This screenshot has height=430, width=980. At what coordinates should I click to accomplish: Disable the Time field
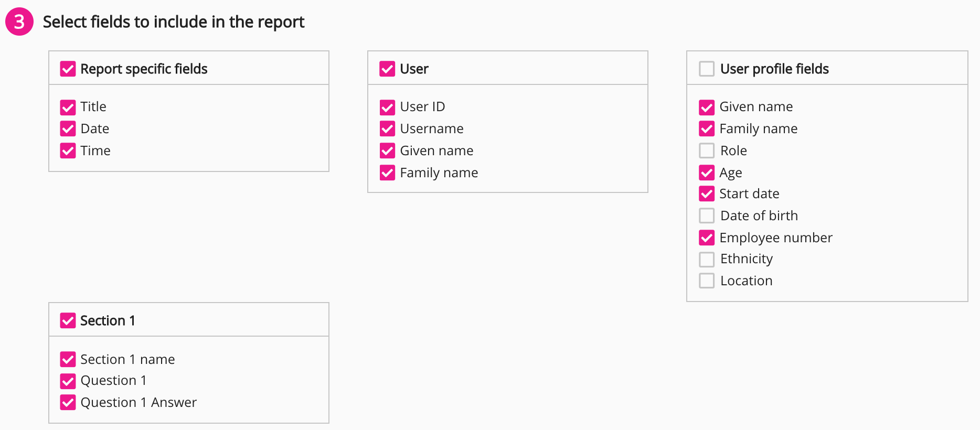68,151
